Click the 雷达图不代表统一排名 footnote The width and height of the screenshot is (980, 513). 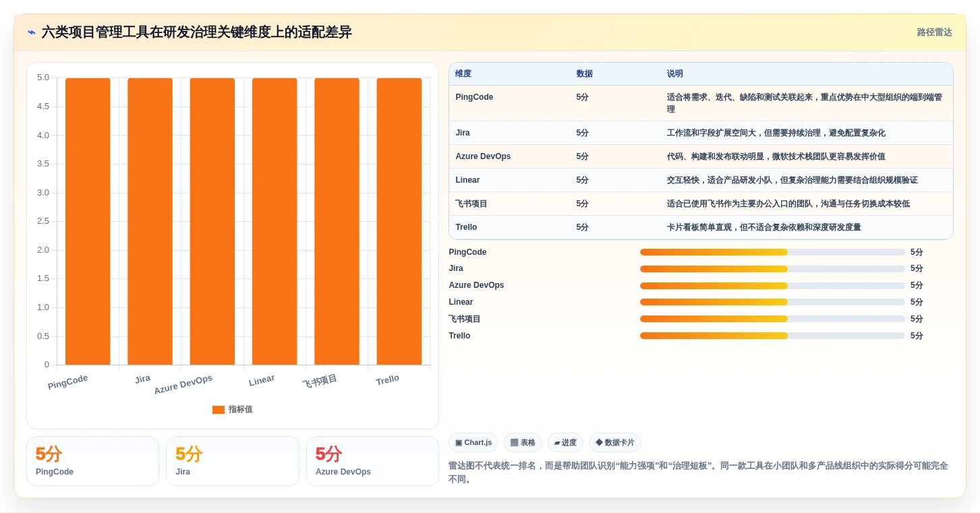click(698, 473)
